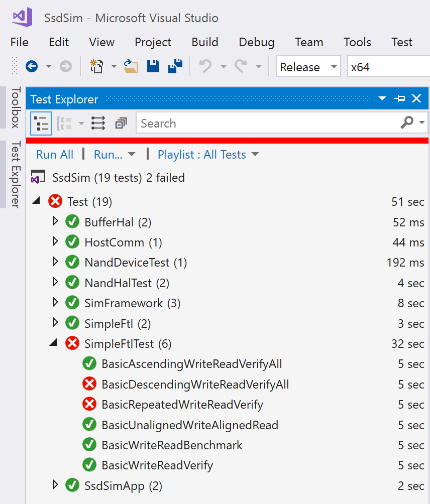
Task: Click the Redo icon
Action: click(x=241, y=67)
